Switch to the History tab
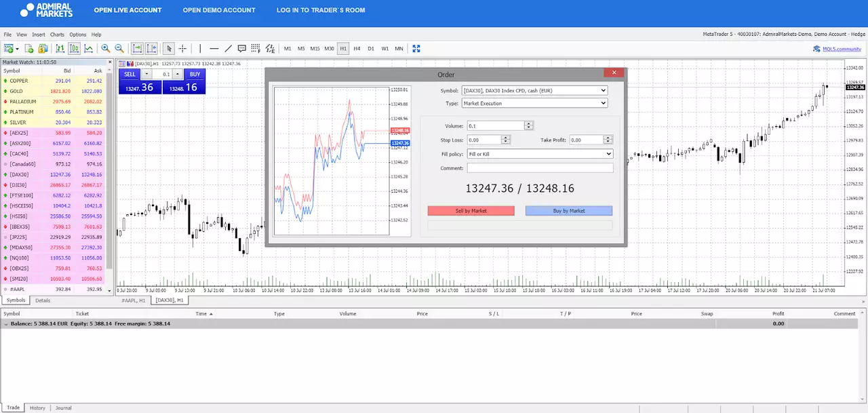This screenshot has width=868, height=413. pos(37,408)
